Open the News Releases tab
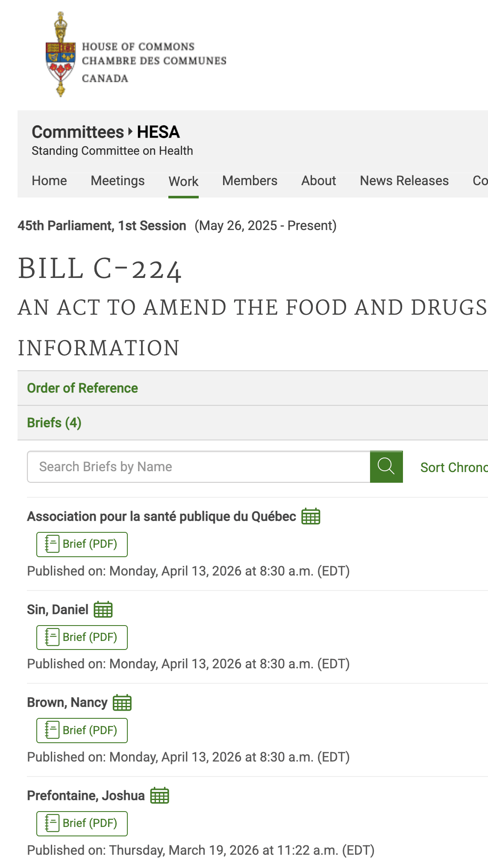 (404, 181)
